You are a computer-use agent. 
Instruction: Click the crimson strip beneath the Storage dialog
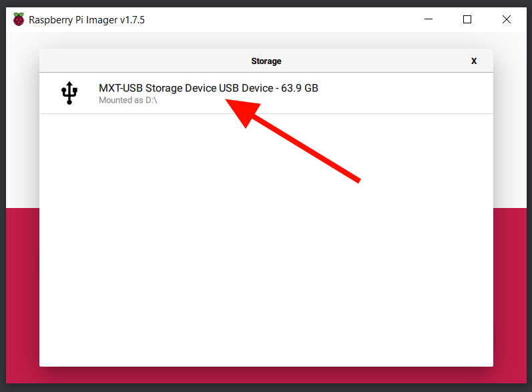(266, 375)
